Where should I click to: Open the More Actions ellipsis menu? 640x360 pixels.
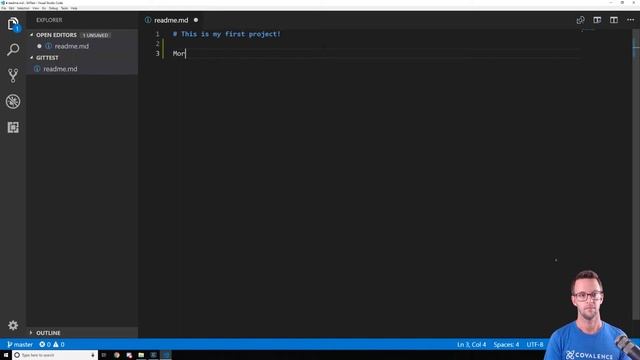(631, 20)
